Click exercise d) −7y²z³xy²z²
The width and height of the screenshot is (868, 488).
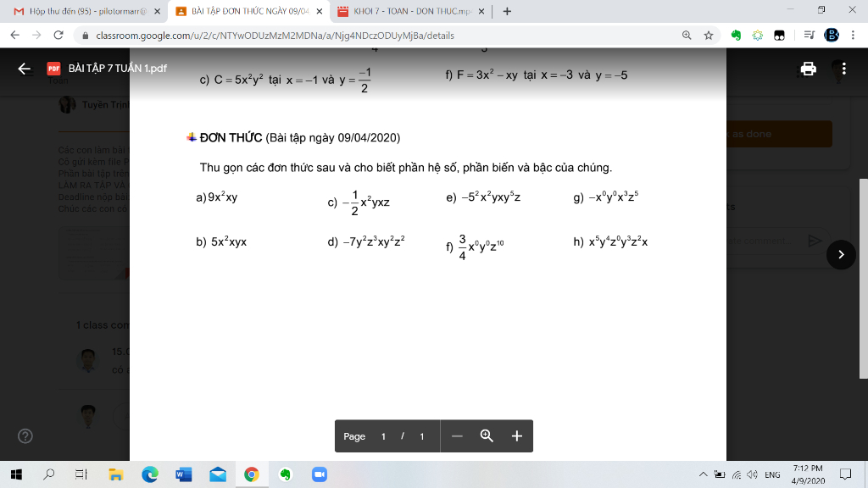point(366,241)
